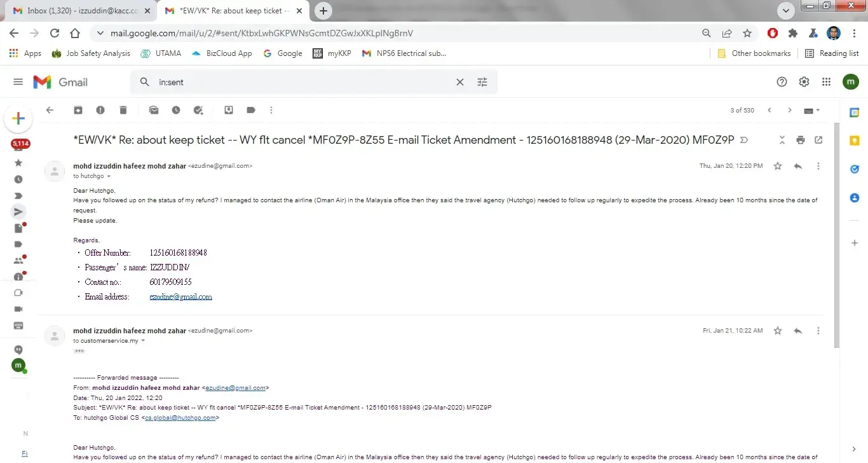Open Google Contacts in the side panel
Screen dimensions: 868x463
point(855,198)
